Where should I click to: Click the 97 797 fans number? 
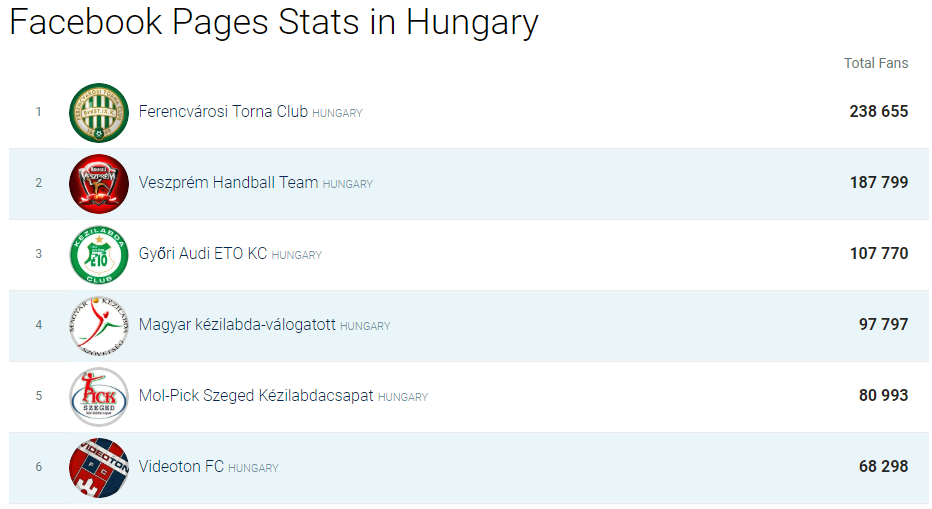coord(883,325)
